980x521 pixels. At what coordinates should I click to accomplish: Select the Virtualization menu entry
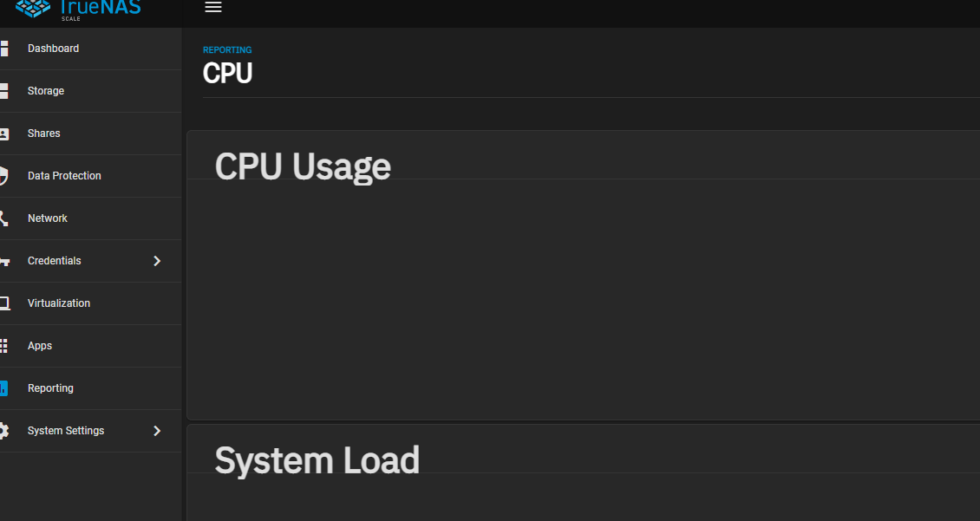click(x=90, y=303)
